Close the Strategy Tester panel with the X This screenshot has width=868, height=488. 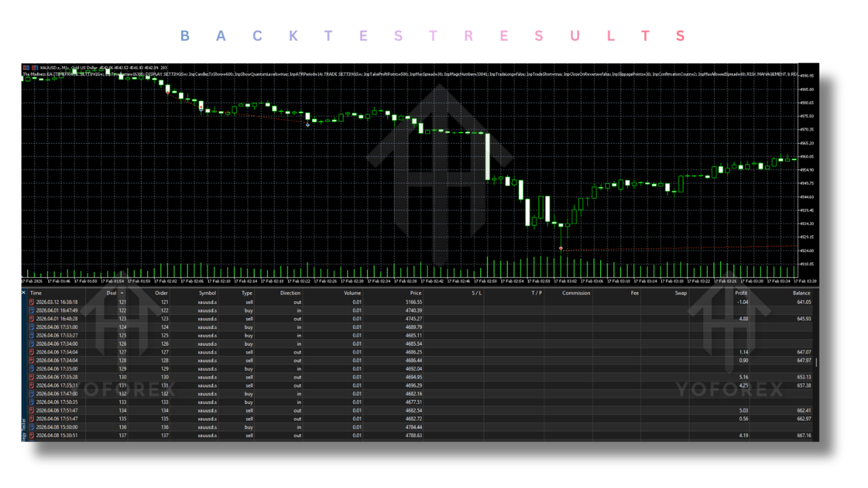[x=24, y=293]
